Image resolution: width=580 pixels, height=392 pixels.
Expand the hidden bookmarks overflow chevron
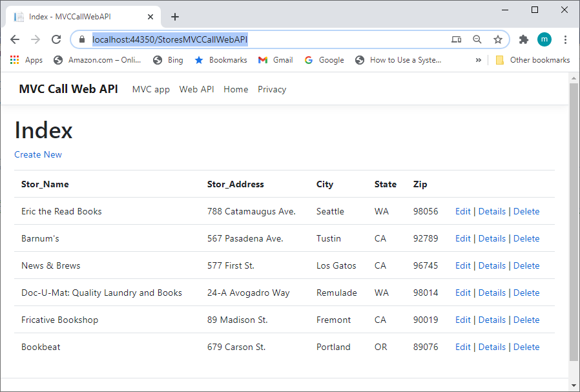479,60
